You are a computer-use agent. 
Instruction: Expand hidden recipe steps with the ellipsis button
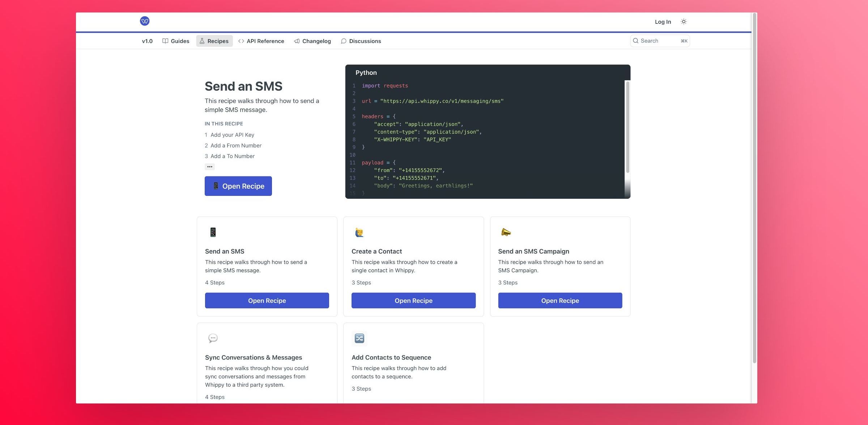(210, 167)
